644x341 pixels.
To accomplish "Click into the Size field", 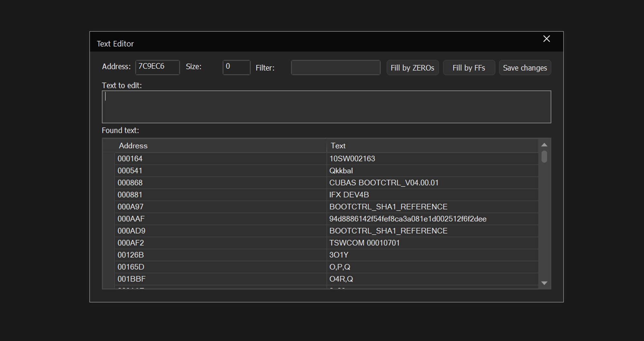I will tap(236, 67).
